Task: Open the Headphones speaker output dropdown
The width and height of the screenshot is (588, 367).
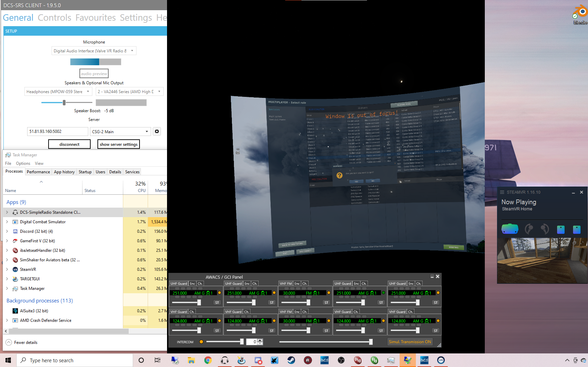Action: [x=58, y=92]
